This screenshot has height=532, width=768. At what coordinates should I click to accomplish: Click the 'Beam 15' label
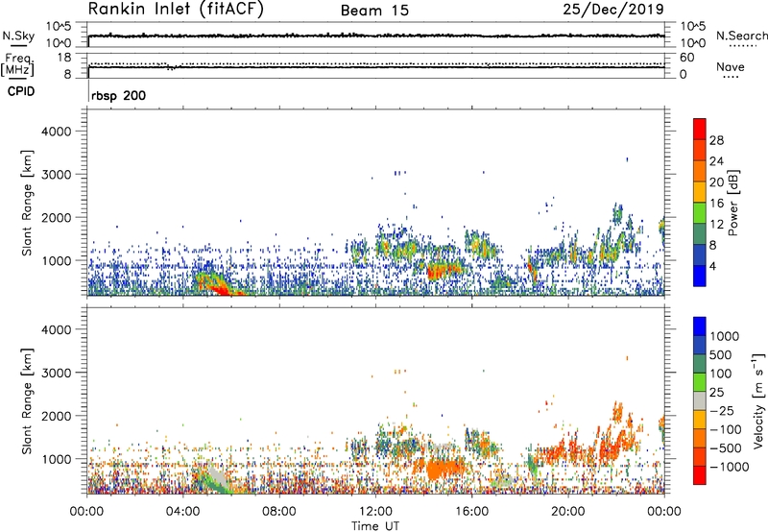[374, 11]
